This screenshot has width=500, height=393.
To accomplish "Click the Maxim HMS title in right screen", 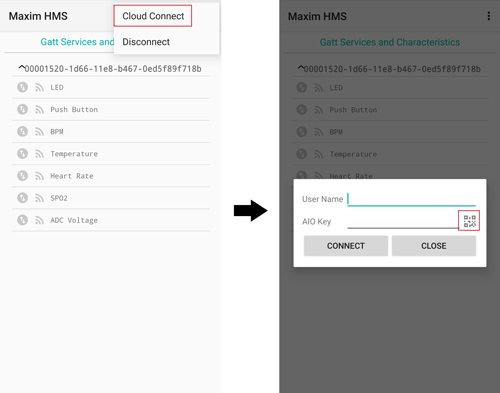I will [317, 16].
